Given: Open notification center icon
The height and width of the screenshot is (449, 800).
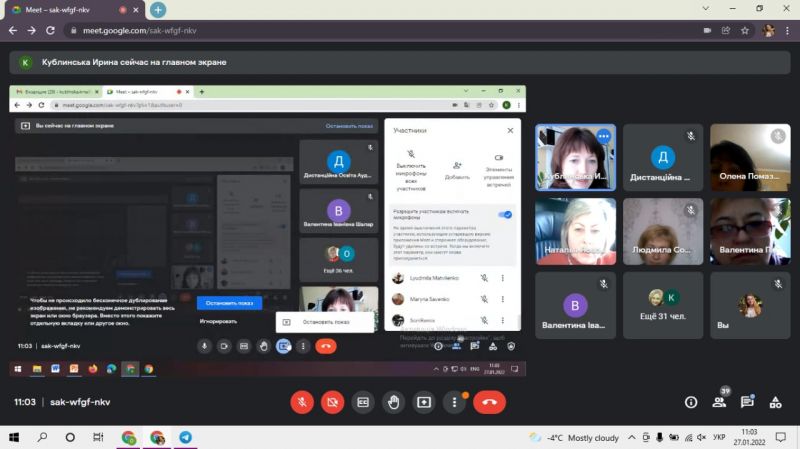Looking at the screenshot, I should [x=781, y=437].
